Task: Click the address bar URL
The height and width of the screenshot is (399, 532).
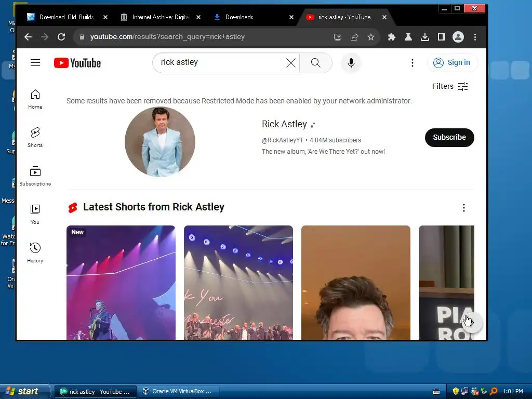Action: (x=167, y=37)
